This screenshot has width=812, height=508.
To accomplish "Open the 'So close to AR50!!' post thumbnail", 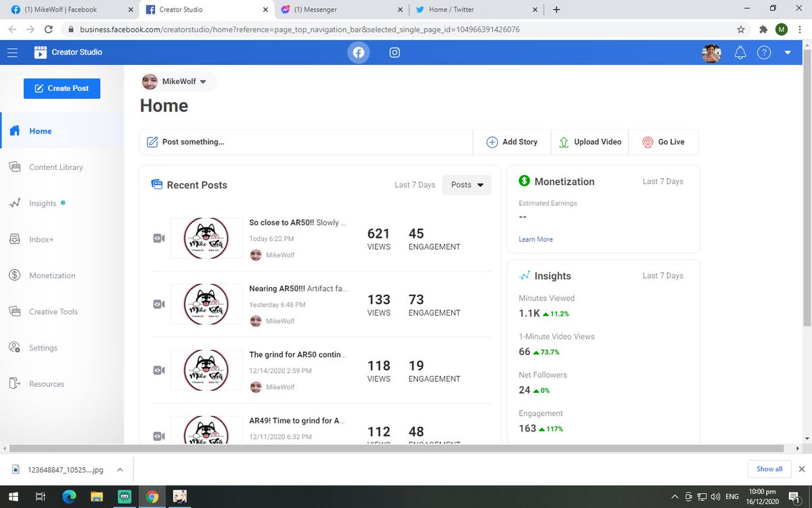I will tap(206, 238).
